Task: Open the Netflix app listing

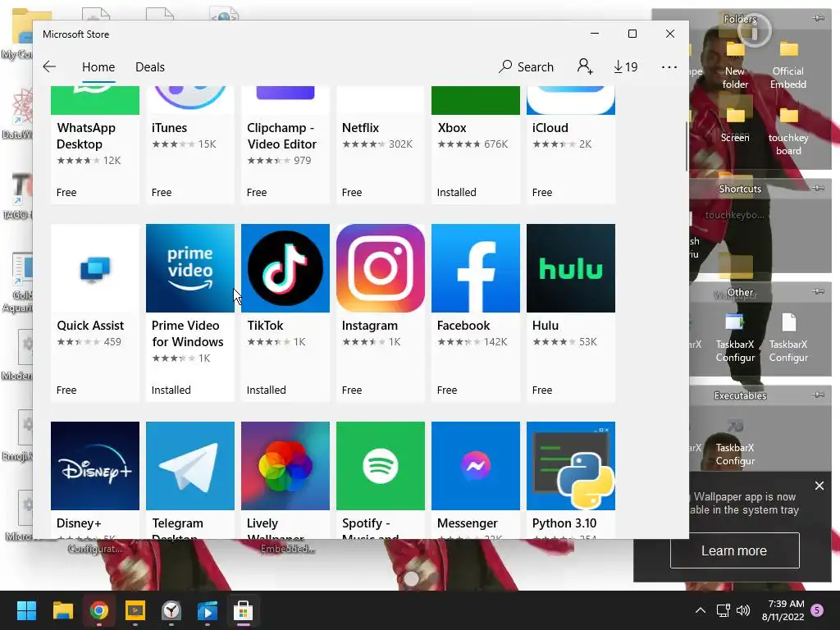Action: 381,144
